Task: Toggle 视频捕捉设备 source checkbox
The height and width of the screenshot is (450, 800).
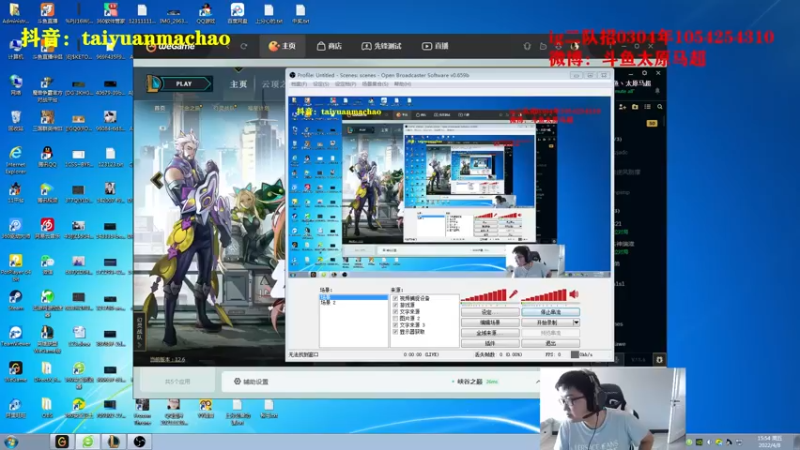Action: click(x=395, y=298)
